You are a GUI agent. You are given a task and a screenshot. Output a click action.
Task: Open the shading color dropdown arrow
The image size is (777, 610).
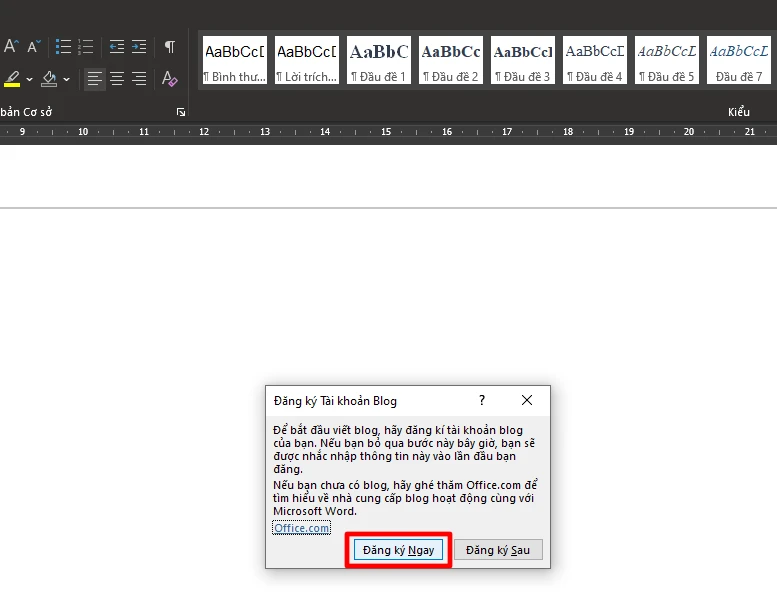click(x=66, y=79)
